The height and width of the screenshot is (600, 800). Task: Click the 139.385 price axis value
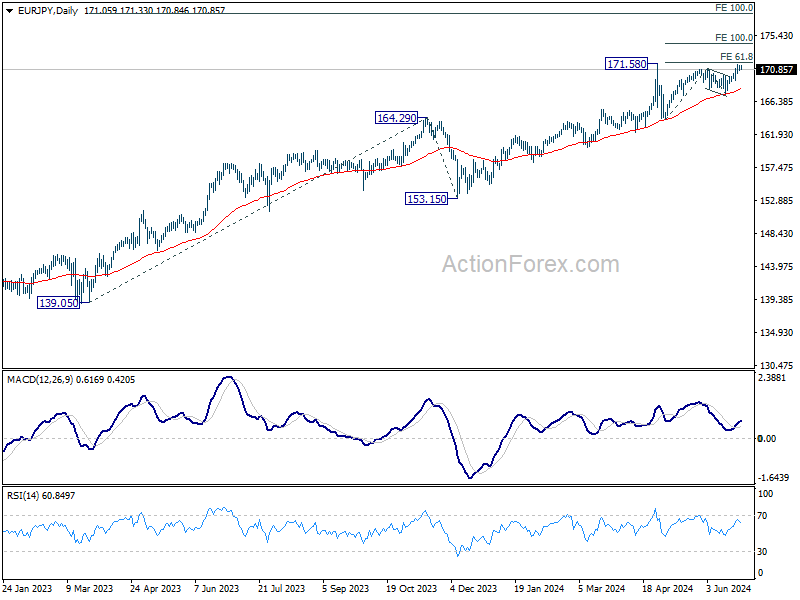(x=777, y=299)
